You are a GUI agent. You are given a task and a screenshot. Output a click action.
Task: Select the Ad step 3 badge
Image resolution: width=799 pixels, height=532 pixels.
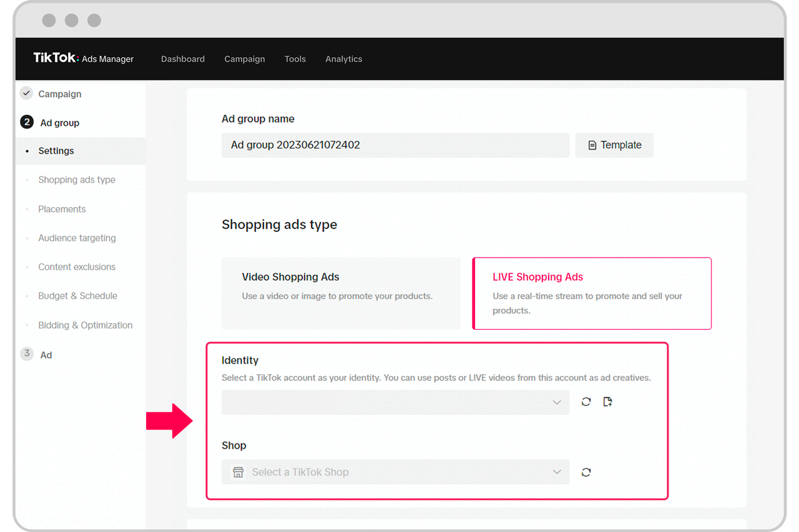[x=26, y=354]
